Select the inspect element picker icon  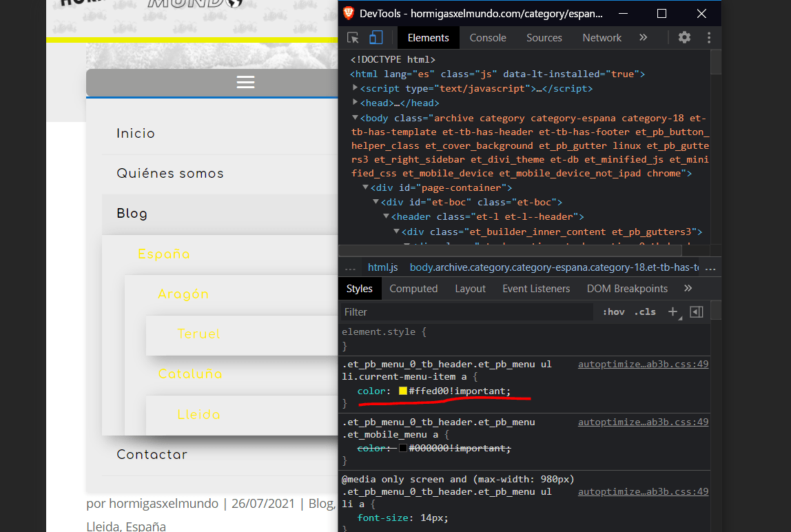pyautogui.click(x=353, y=38)
